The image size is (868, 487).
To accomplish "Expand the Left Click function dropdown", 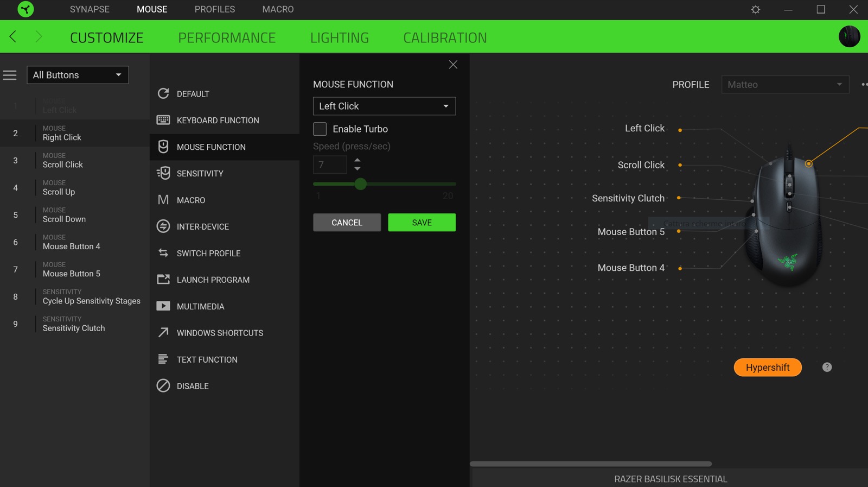I will point(384,106).
